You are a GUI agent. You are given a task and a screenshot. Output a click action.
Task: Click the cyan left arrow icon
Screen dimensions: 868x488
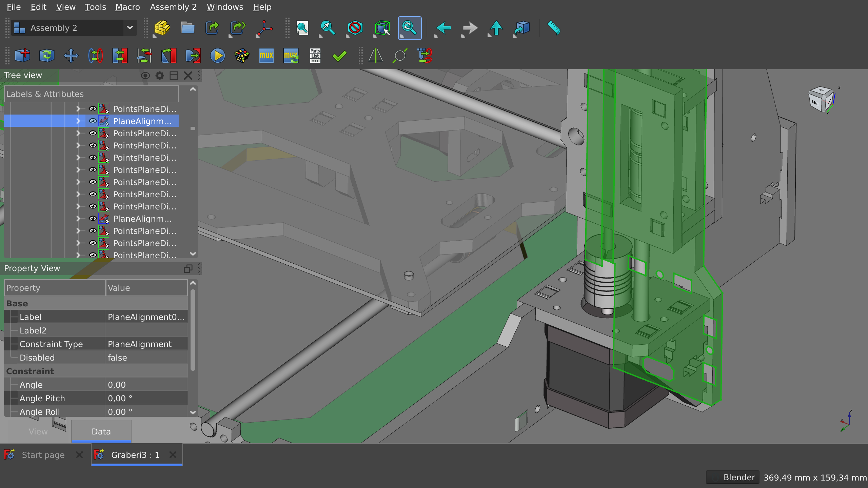pyautogui.click(x=443, y=28)
